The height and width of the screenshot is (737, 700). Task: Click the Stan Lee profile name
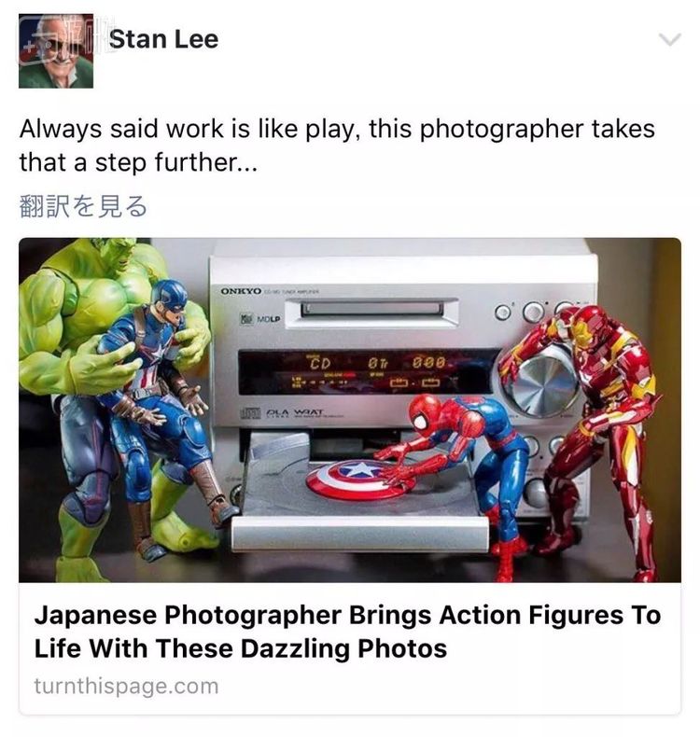(x=163, y=39)
